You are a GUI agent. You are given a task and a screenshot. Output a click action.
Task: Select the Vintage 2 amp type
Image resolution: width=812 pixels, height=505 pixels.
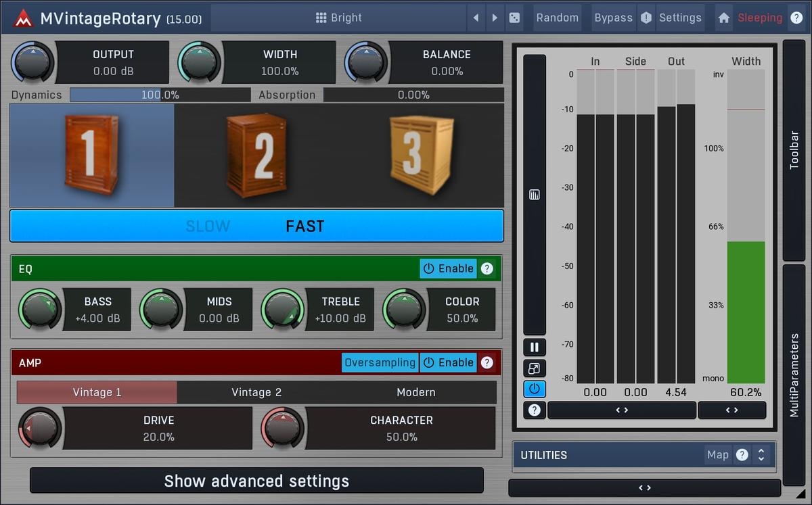coord(256,392)
